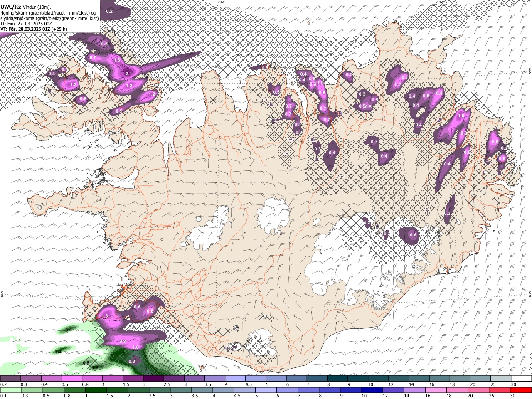Pick snow scale swatch between 4 and 4.5

click(x=235, y=378)
